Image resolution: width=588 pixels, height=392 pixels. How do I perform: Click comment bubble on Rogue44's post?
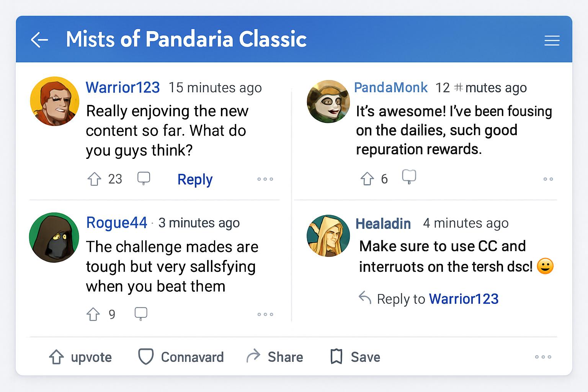tap(141, 313)
